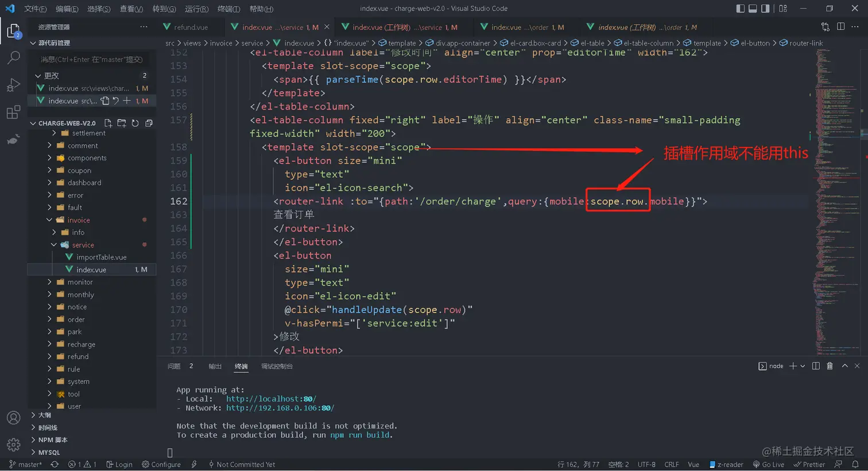Image resolution: width=868 pixels, height=471 pixels.
Task: Collapse the 源代码管理 section
Action: [33, 43]
